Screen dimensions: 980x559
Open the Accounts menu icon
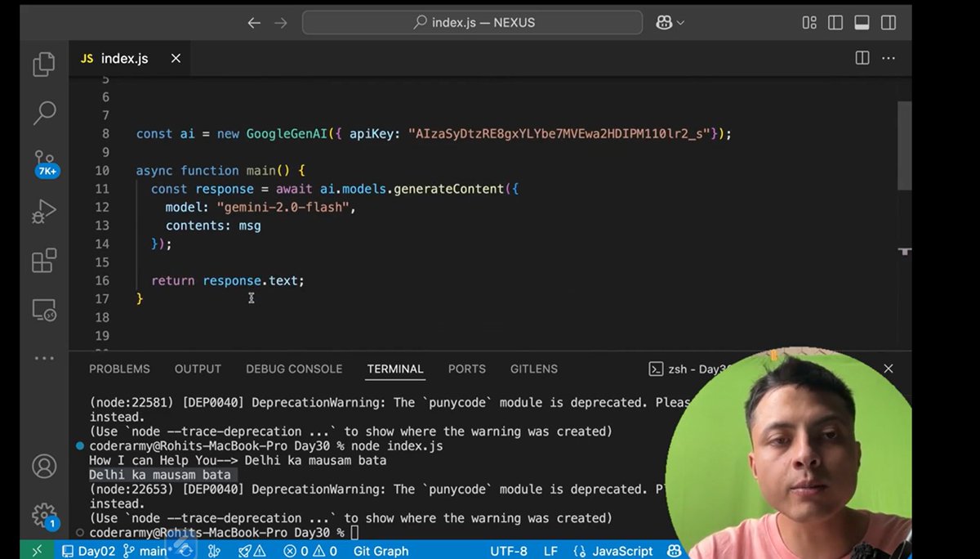pos(44,466)
